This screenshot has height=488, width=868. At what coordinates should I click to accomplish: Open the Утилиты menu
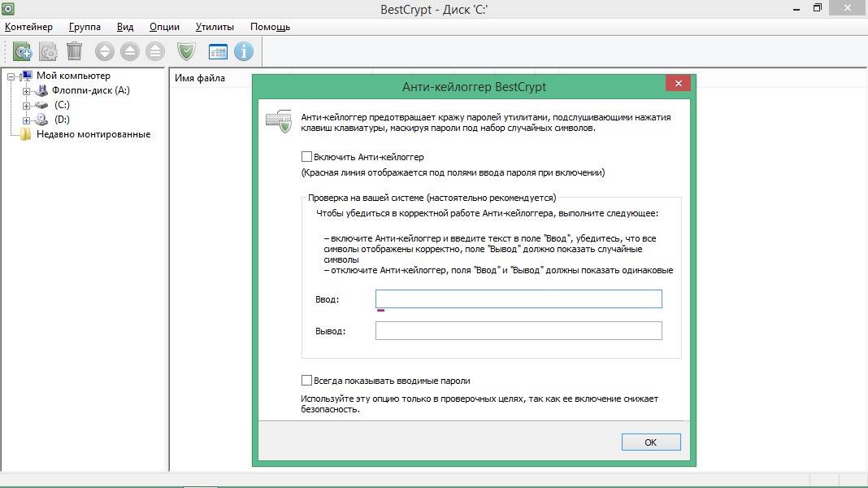click(x=215, y=27)
